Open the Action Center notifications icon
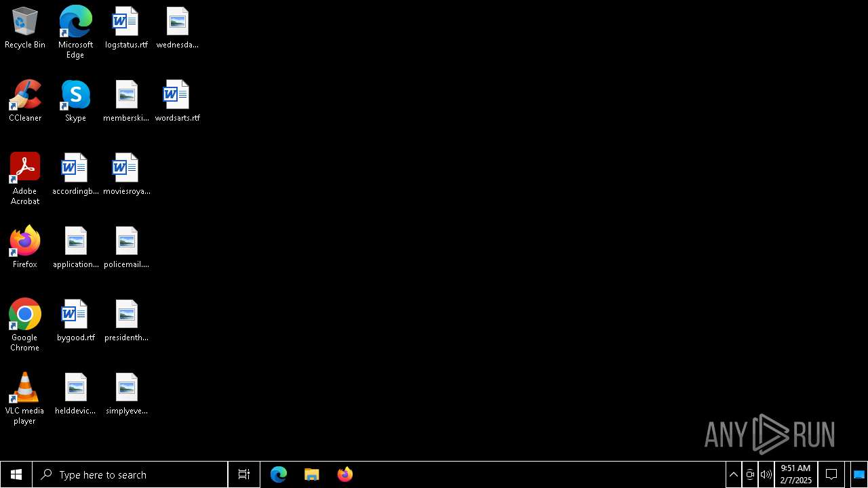 tap(831, 474)
